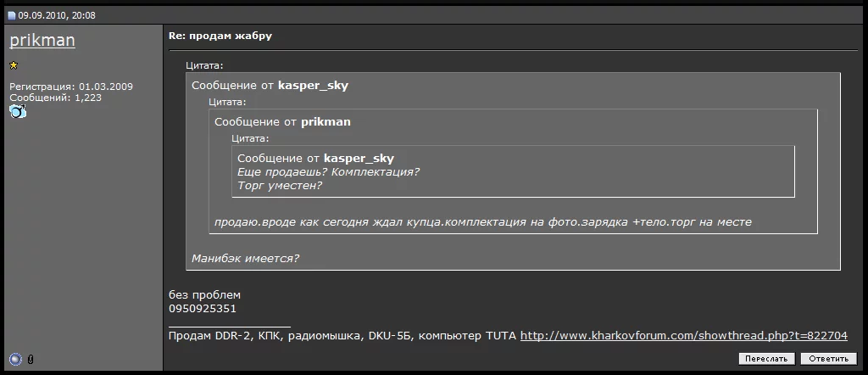The height and width of the screenshot is (375, 868).
Task: Click the yellow reputation star under prikman
Action: (14, 65)
